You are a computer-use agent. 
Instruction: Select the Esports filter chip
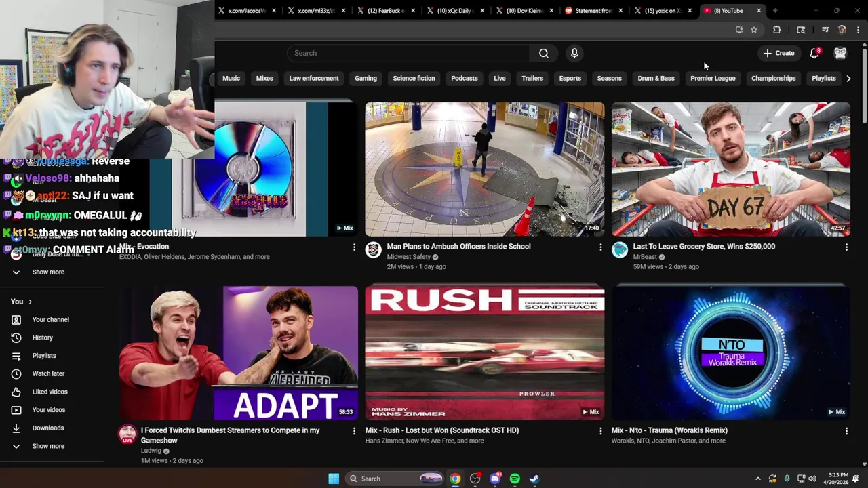point(570,78)
